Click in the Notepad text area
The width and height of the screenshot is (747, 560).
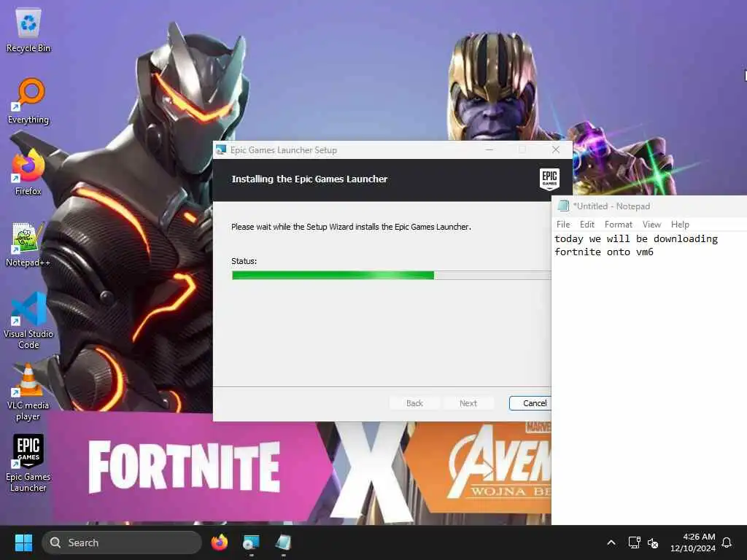[x=649, y=378]
